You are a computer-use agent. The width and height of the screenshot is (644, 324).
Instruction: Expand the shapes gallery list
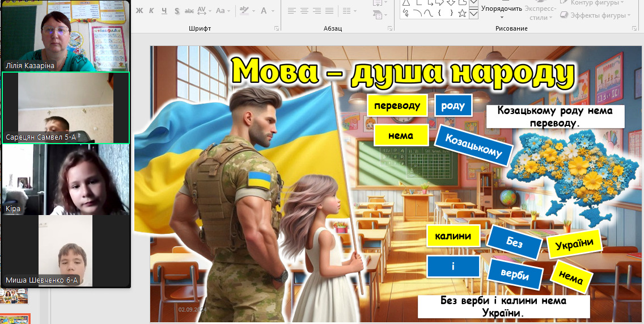tap(473, 14)
